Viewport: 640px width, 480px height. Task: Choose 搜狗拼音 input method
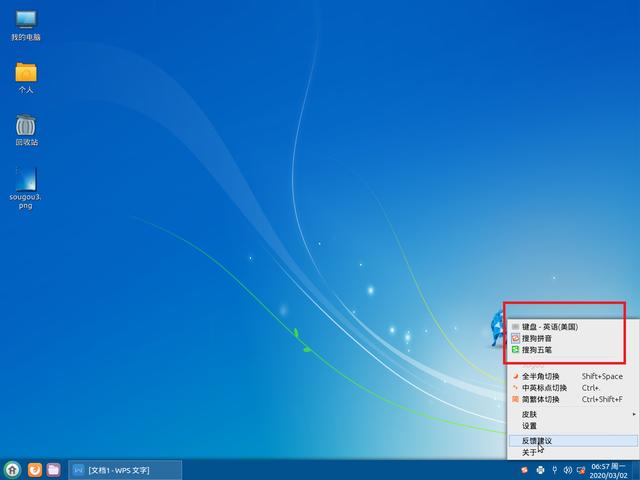[x=573, y=338]
